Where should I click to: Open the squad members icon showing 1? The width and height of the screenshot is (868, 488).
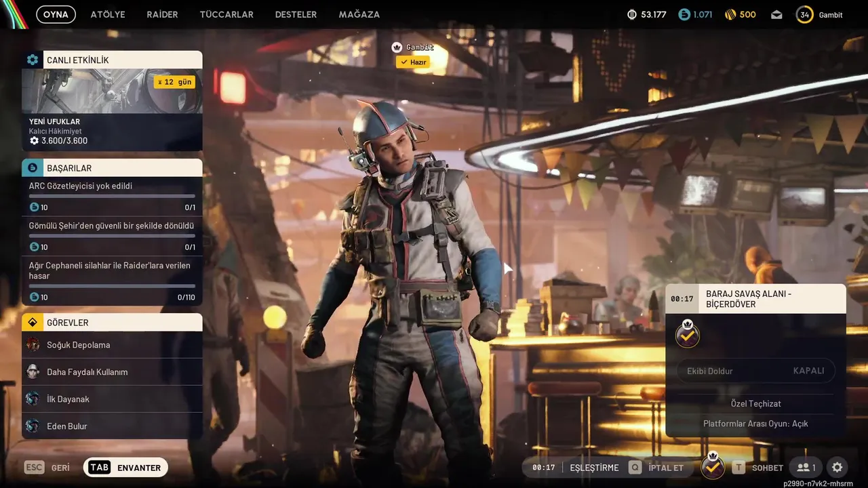806,468
